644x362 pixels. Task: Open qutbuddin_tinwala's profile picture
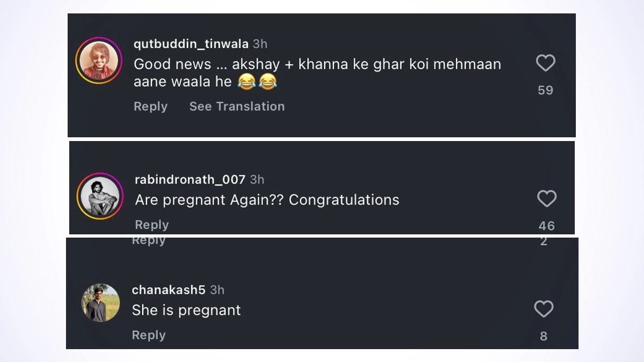pyautogui.click(x=99, y=61)
